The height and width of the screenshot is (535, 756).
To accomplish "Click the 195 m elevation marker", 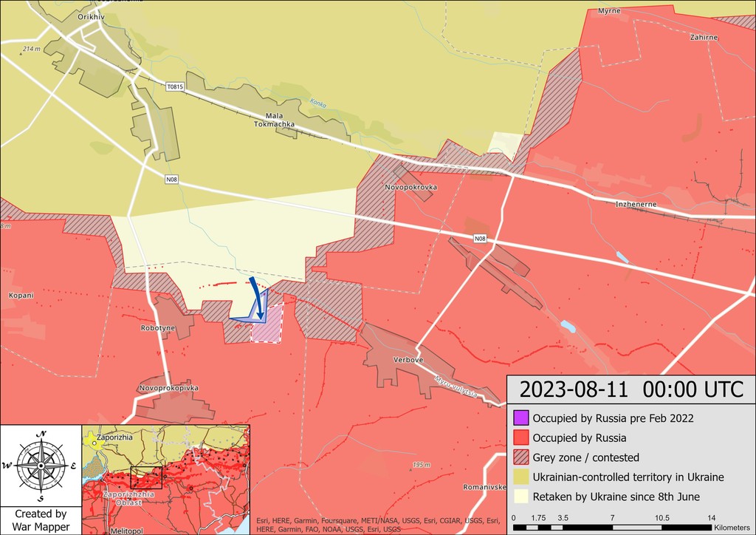I will point(419,466).
